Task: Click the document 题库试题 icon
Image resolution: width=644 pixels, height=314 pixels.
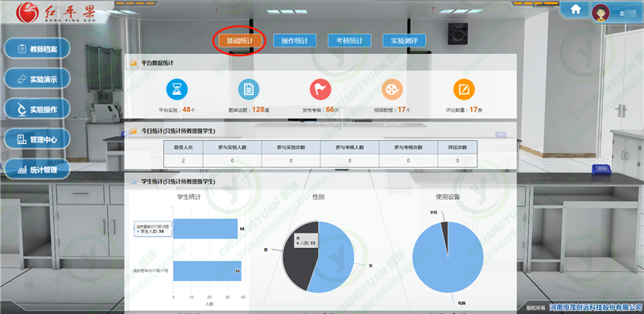Action: tap(249, 89)
